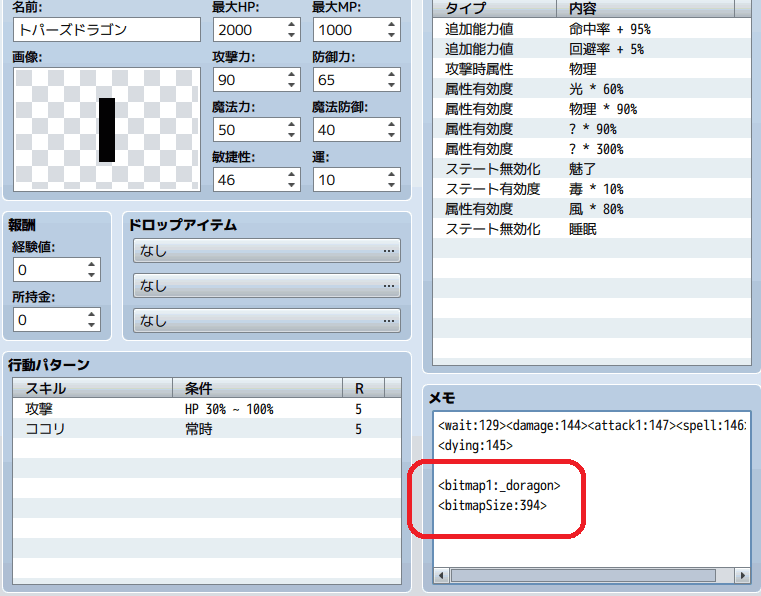Click the <bitmapSize:394> line in メモ

click(492, 505)
